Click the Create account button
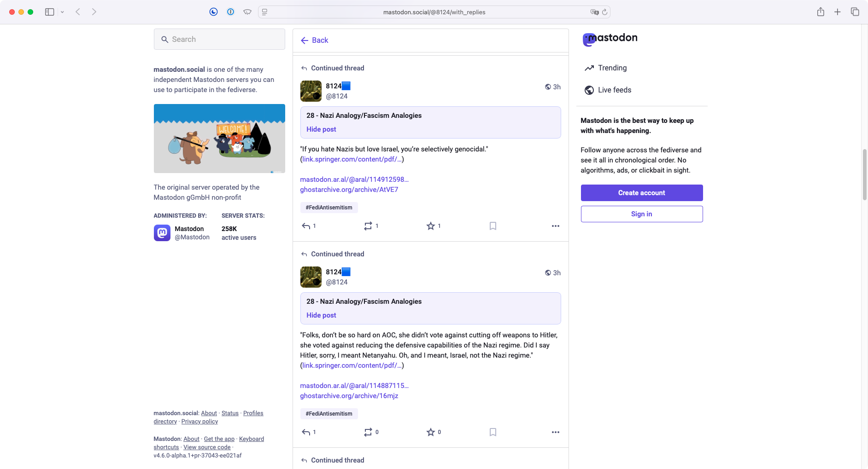The width and height of the screenshot is (868, 469). click(642, 193)
